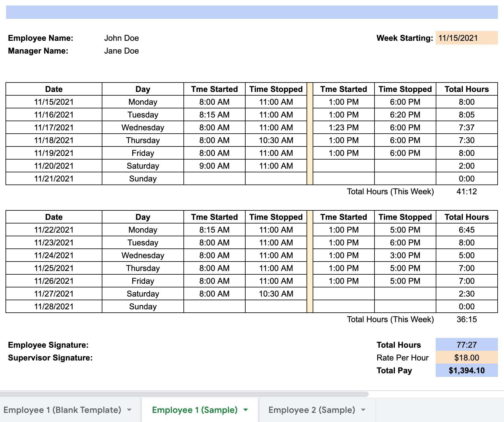
Task: Click Tuesday's 6:20 PM stop time
Action: pos(405,115)
